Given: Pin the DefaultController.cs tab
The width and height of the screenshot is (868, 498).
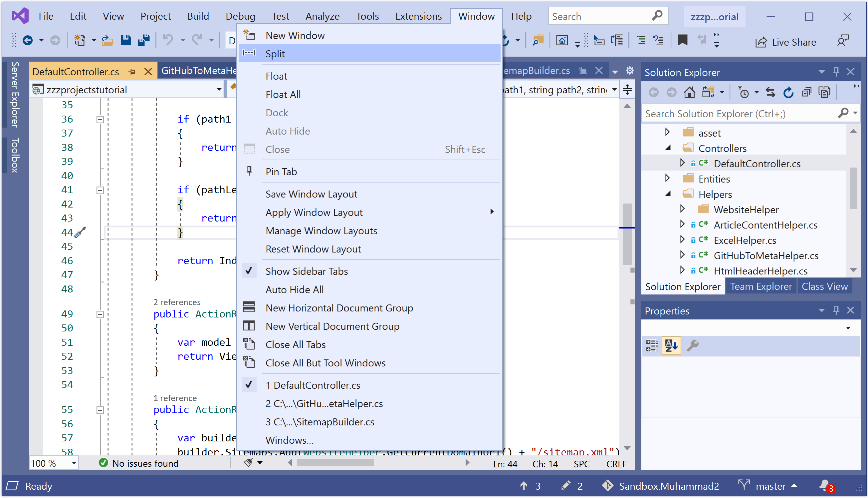Looking at the screenshot, I should (132, 72).
